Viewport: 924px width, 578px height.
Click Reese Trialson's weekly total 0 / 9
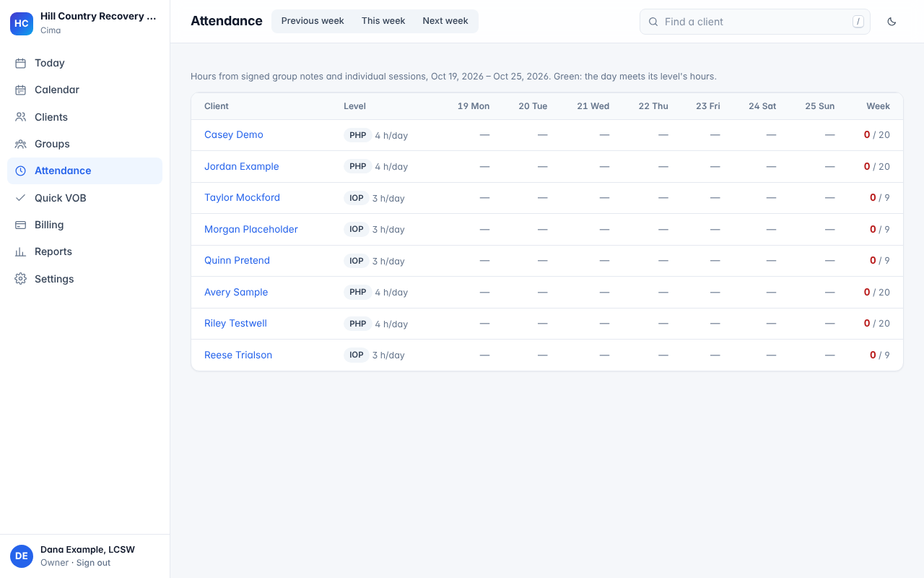pyautogui.click(x=880, y=355)
